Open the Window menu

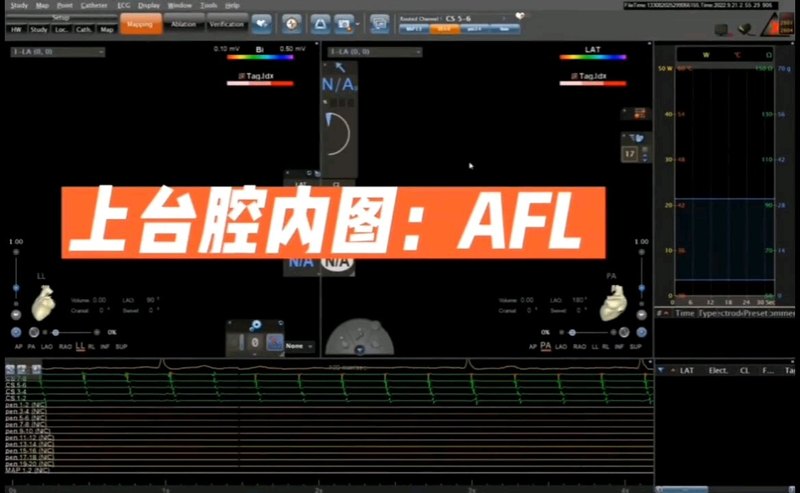180,5
